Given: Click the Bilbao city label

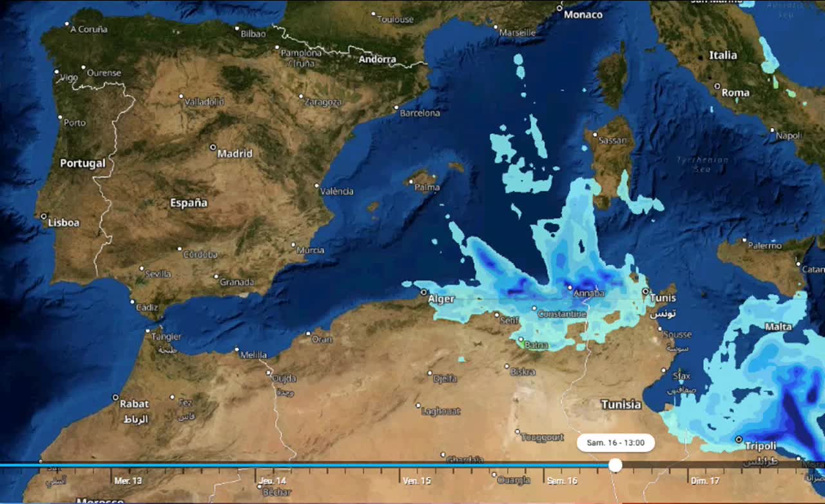Looking at the screenshot, I should [x=253, y=34].
